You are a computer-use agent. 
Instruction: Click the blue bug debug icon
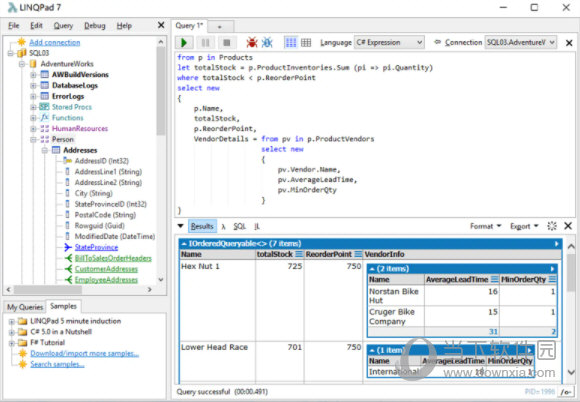267,43
